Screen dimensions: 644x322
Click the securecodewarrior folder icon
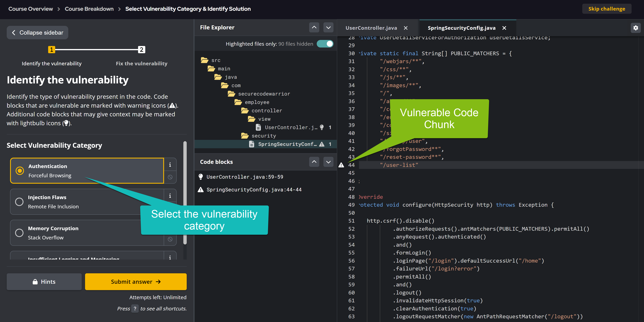pos(231,94)
